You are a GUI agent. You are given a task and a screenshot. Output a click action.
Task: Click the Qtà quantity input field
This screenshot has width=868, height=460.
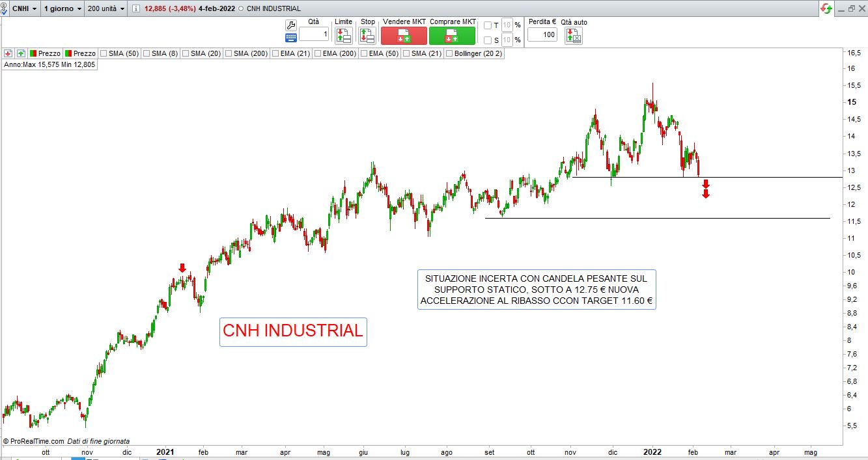(314, 34)
